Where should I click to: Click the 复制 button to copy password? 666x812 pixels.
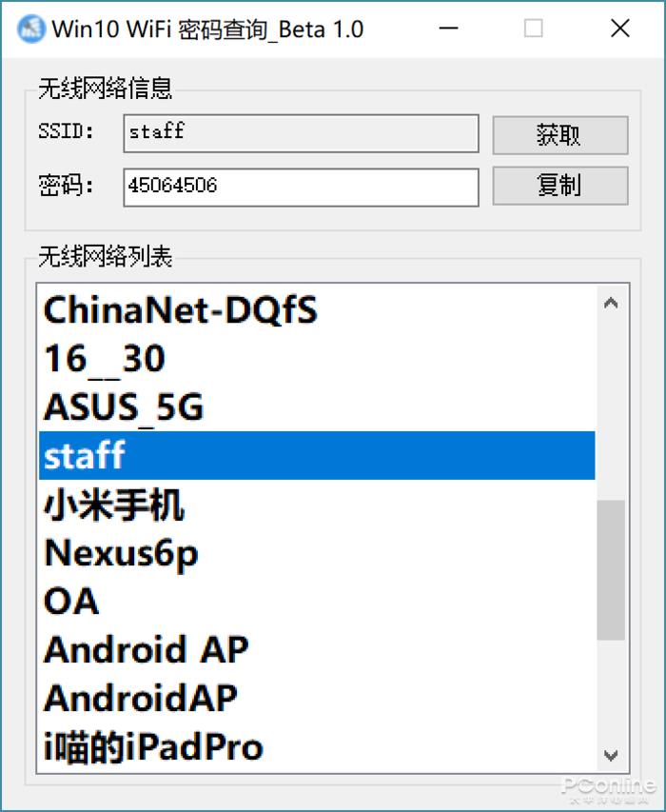(x=559, y=186)
